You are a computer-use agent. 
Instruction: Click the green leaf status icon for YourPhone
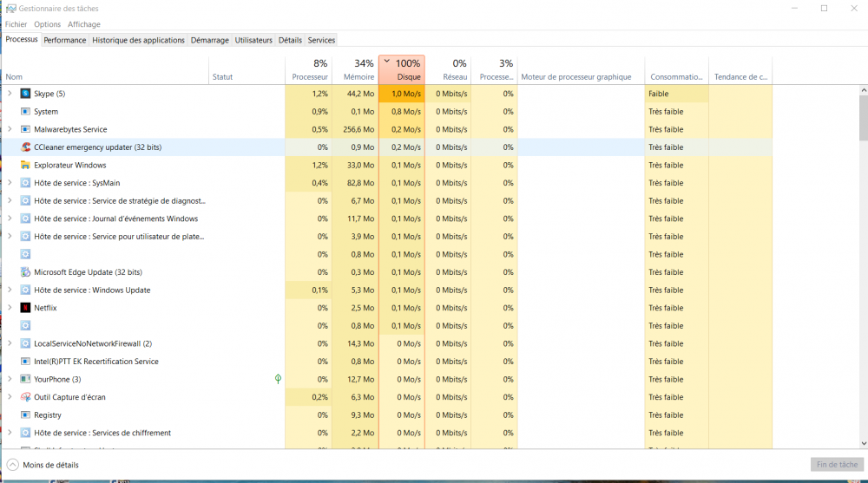click(278, 379)
